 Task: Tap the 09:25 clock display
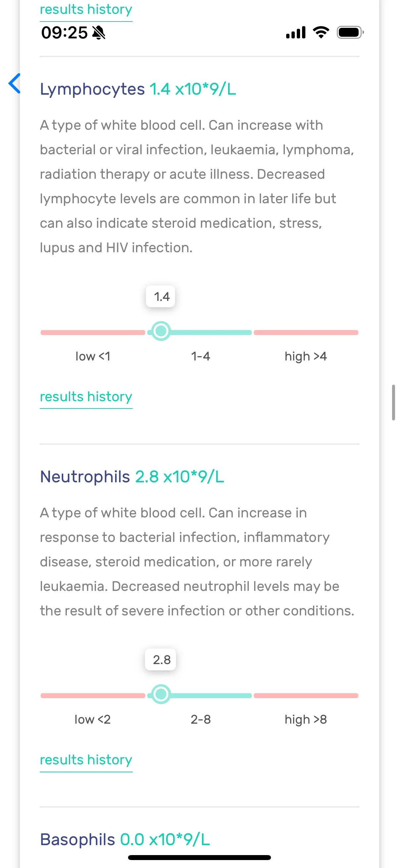pos(64,33)
